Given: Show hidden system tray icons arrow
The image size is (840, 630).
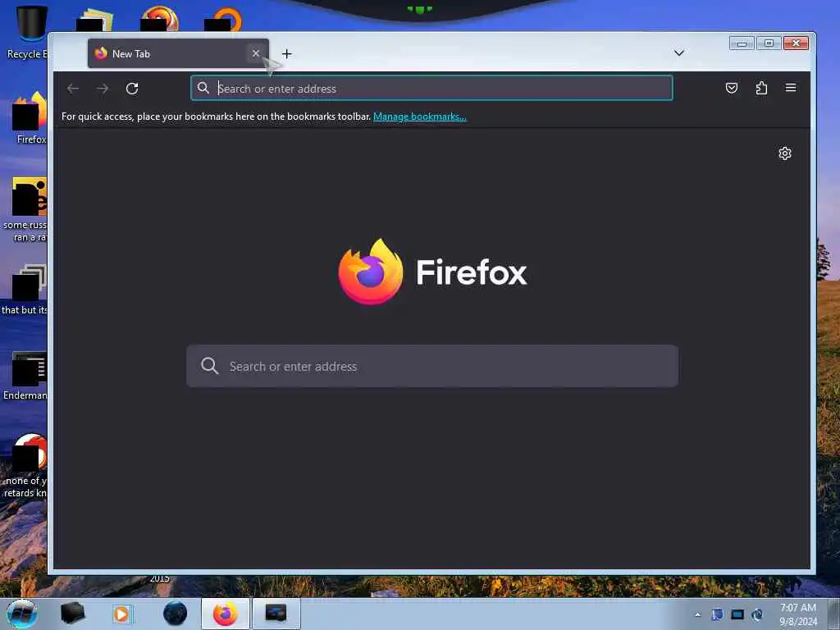Looking at the screenshot, I should tap(697, 614).
